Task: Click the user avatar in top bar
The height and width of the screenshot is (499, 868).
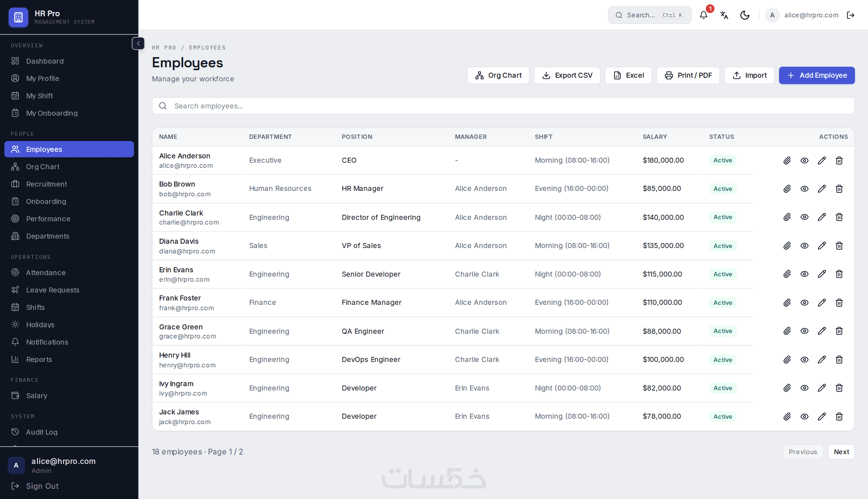Action: (x=772, y=15)
